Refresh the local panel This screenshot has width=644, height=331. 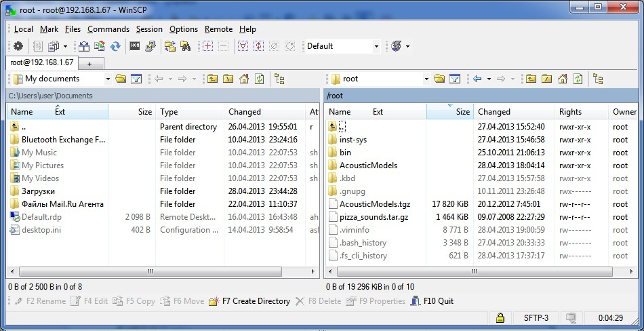[259, 79]
